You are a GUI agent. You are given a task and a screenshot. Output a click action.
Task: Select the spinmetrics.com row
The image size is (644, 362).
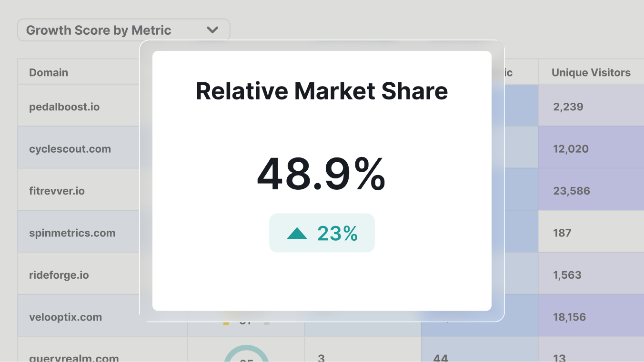pyautogui.click(x=72, y=233)
